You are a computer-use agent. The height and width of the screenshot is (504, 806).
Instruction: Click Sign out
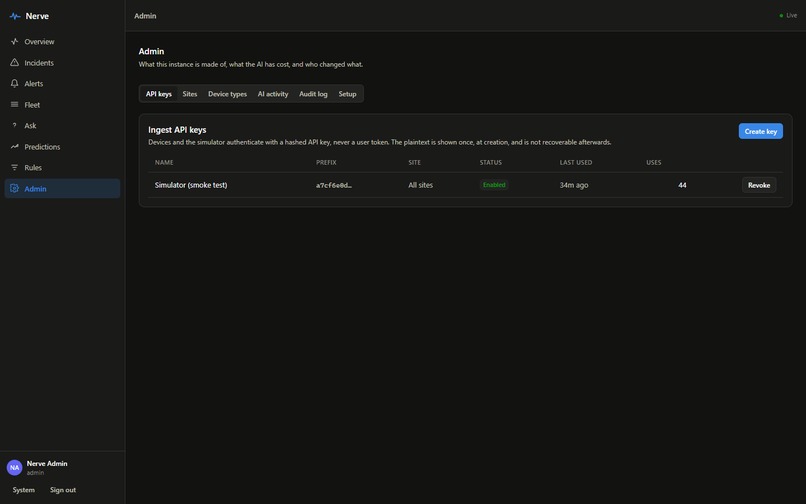coord(63,490)
